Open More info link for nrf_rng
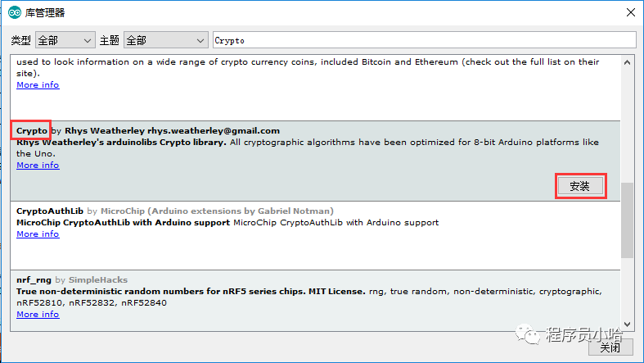This screenshot has width=644, height=363. click(x=38, y=315)
